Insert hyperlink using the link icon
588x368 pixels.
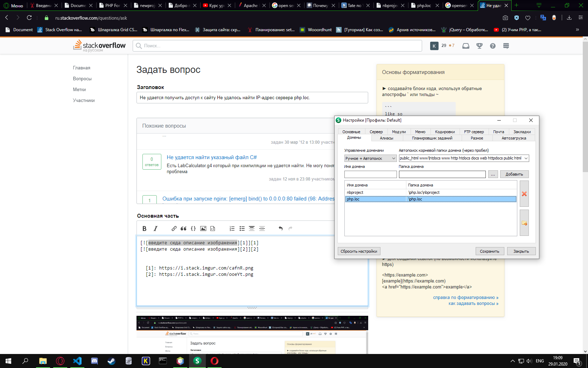(x=174, y=229)
